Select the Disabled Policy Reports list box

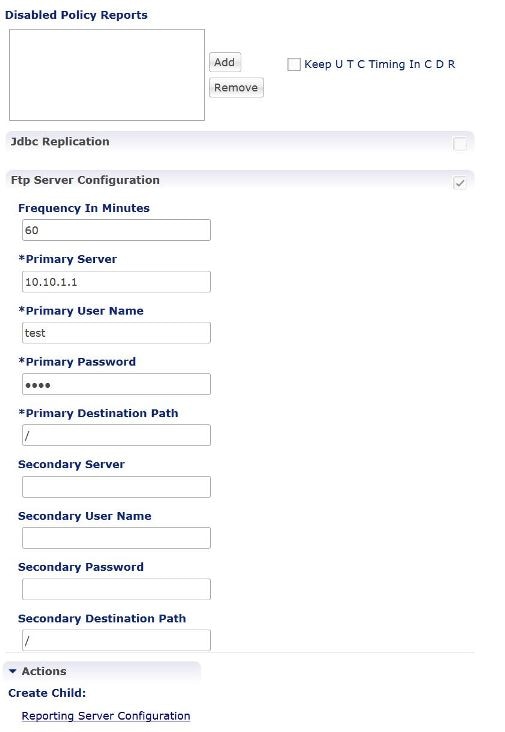[x=107, y=75]
